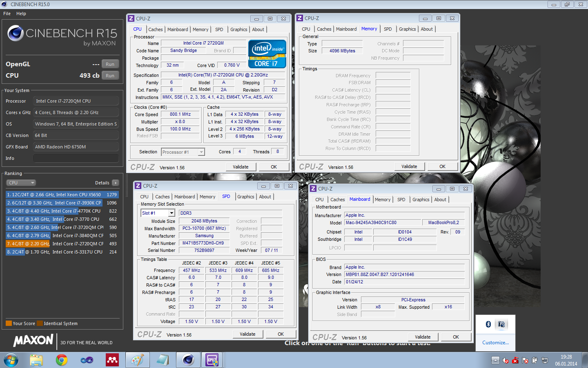This screenshot has height=368, width=588.
Task: Open the CPU ranking type dropdown
Action: [21, 183]
